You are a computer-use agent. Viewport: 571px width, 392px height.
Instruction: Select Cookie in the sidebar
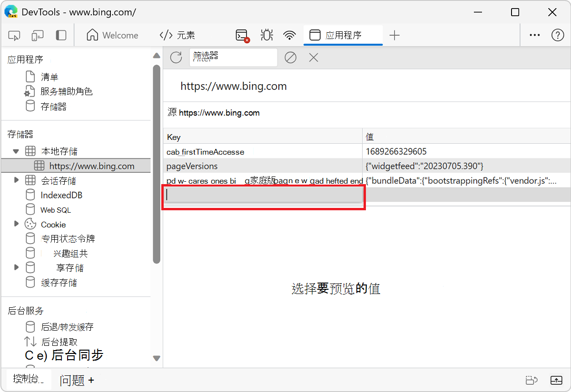pos(53,225)
